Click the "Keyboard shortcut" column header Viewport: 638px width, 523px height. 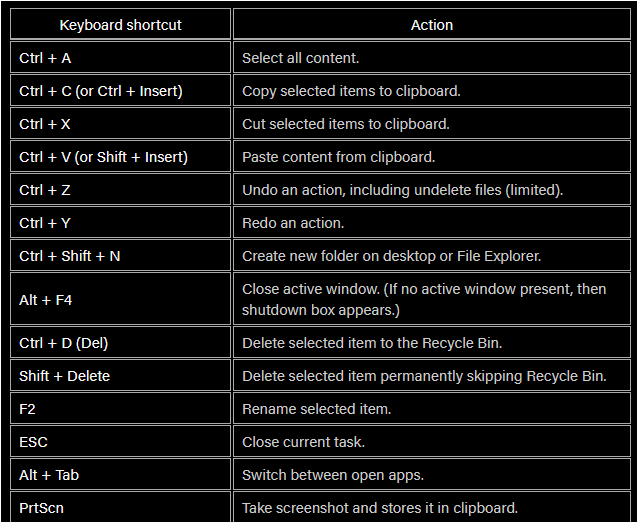[120, 25]
